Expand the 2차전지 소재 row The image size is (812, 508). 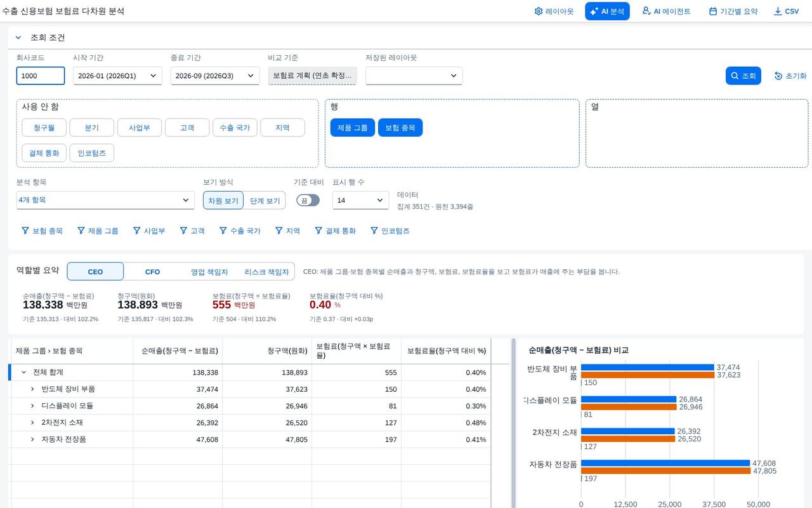point(32,422)
